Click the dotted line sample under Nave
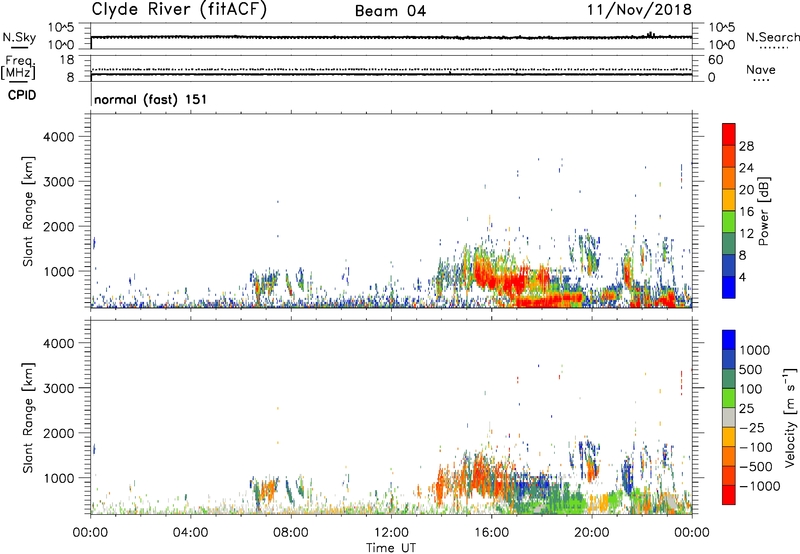800x554 pixels. pyautogui.click(x=762, y=81)
